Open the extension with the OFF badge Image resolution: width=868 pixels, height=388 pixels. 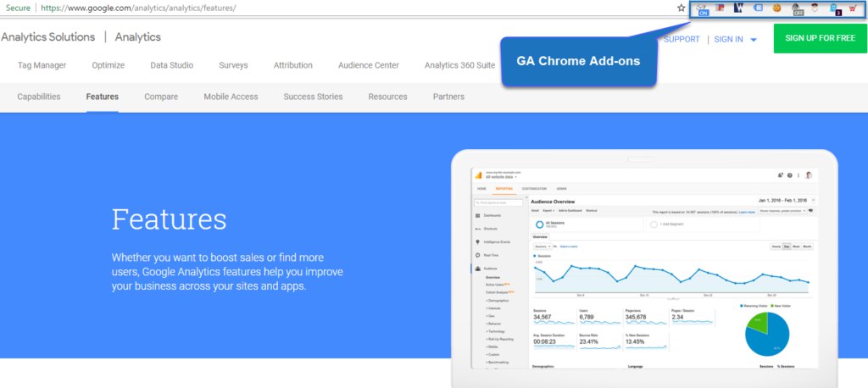[797, 9]
